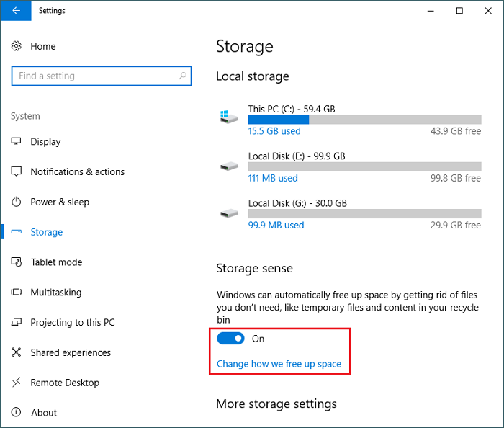Open the About settings page

click(x=43, y=413)
